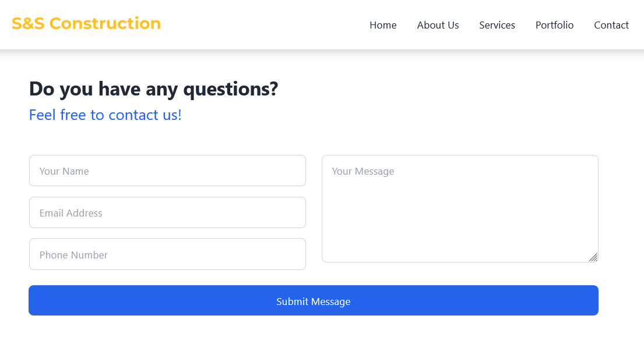Screen dimensions: 644x358
Task: Click the 'Feel free to contact us!' subtitle
Action: point(105,115)
